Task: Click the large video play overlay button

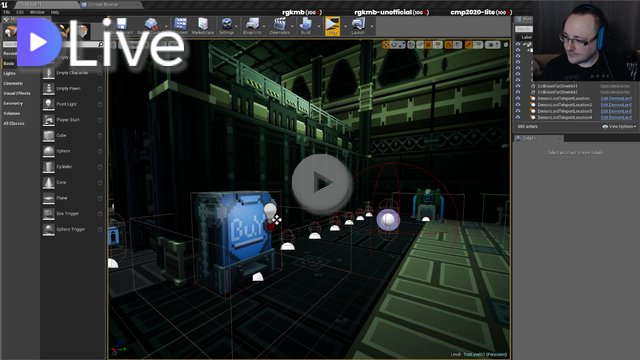Action: (321, 182)
